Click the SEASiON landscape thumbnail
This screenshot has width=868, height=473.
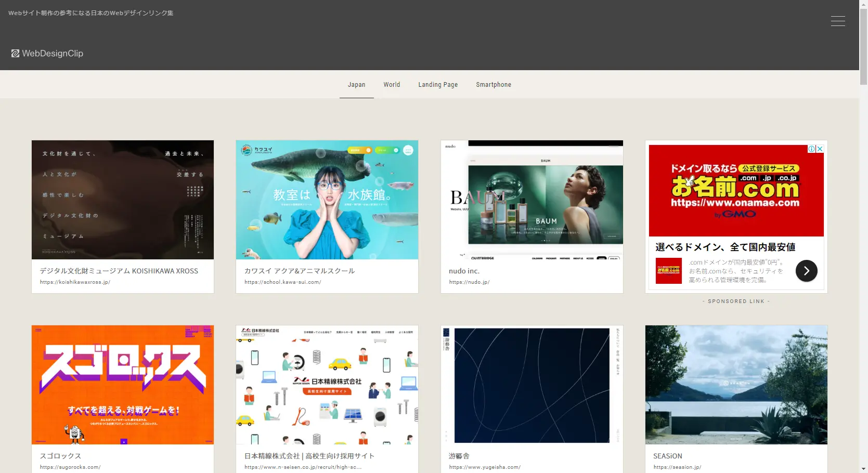point(736,385)
